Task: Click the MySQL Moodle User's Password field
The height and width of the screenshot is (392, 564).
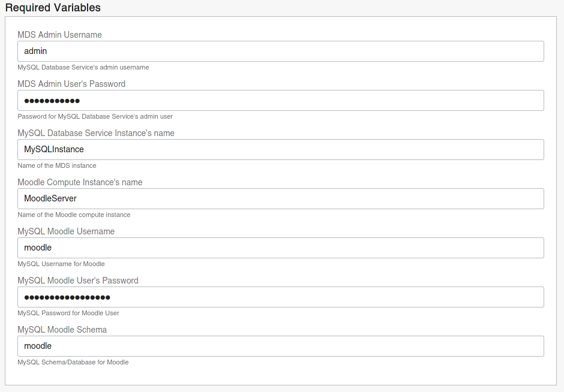Action: [x=281, y=297]
